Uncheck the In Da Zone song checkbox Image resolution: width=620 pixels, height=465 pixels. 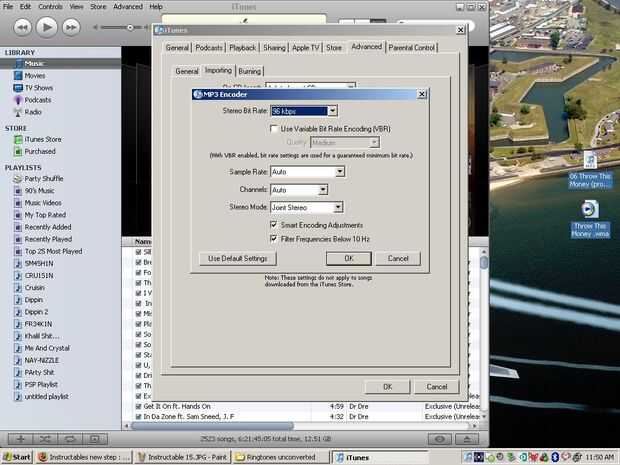138,416
